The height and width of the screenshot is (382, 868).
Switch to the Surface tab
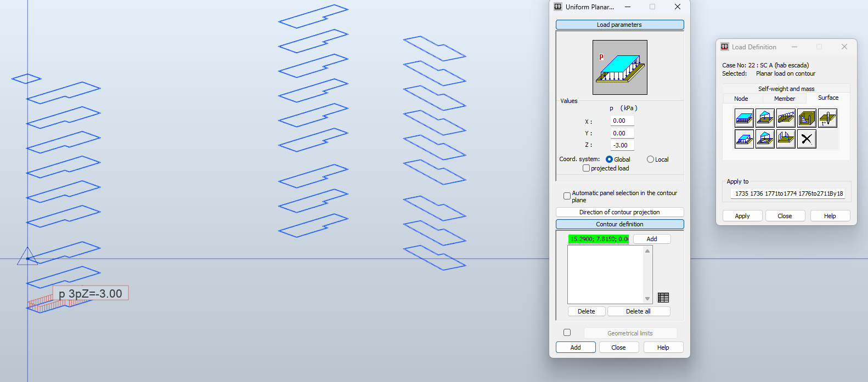tap(828, 98)
